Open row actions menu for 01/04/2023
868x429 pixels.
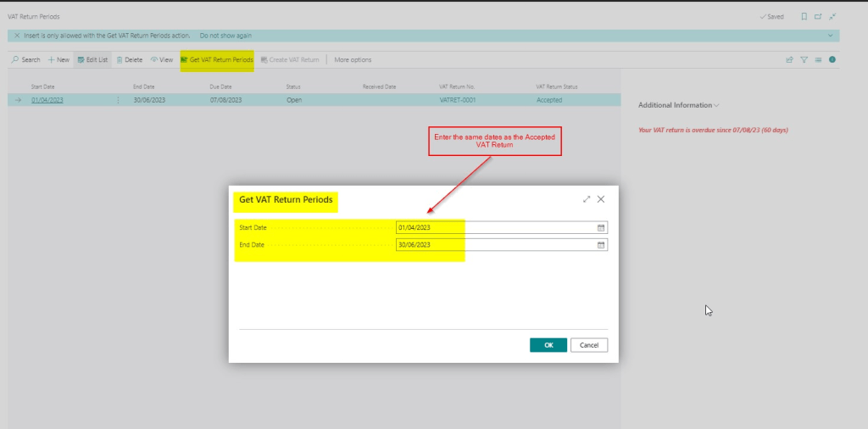(118, 100)
